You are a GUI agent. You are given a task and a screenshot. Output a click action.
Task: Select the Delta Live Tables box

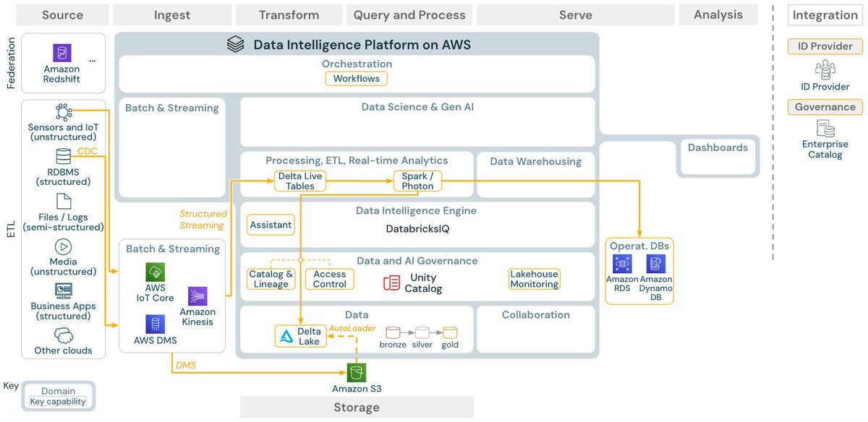[x=300, y=181]
